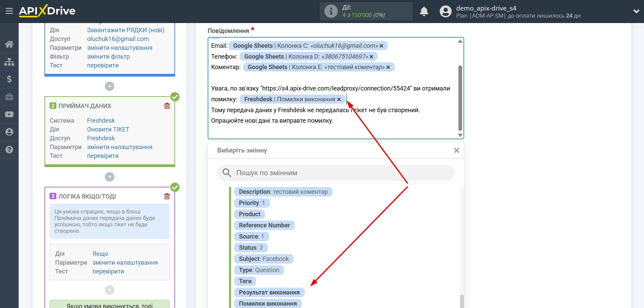Click the search magnifier icon
The width and height of the screenshot is (644, 308).
pyautogui.click(x=227, y=173)
